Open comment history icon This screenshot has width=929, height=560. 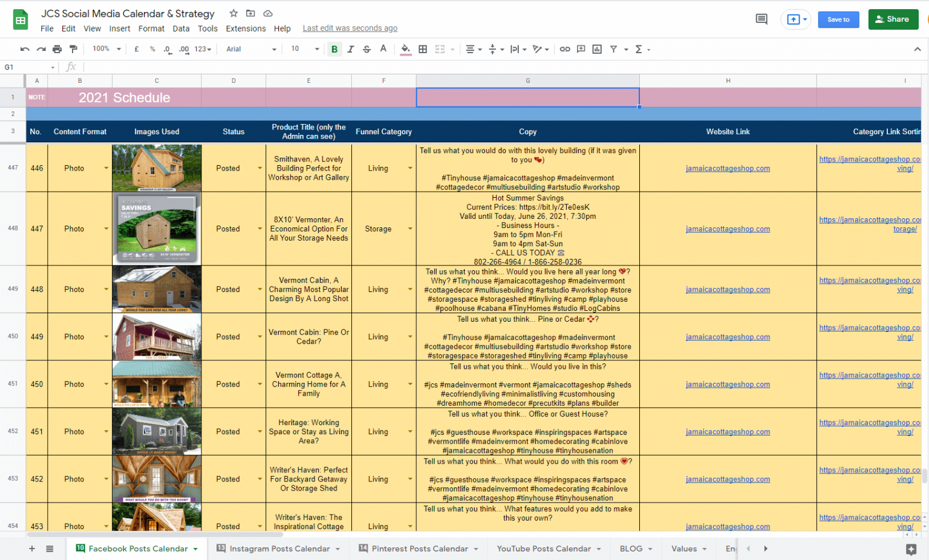click(x=761, y=19)
